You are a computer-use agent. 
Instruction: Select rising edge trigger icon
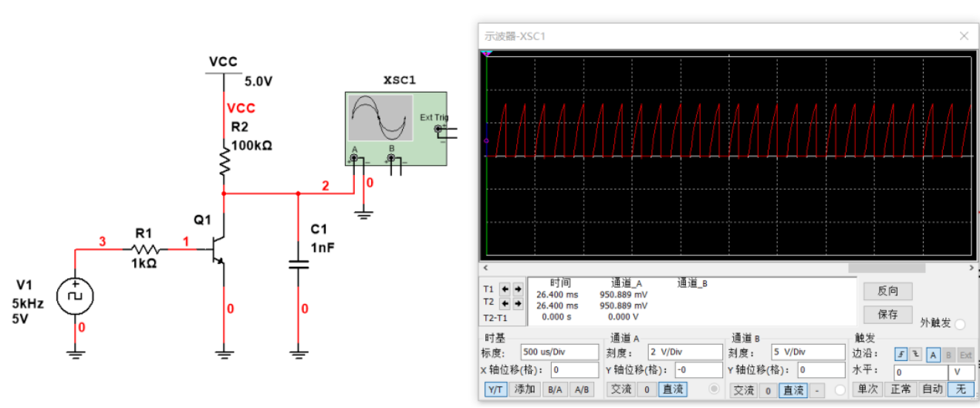click(x=901, y=354)
